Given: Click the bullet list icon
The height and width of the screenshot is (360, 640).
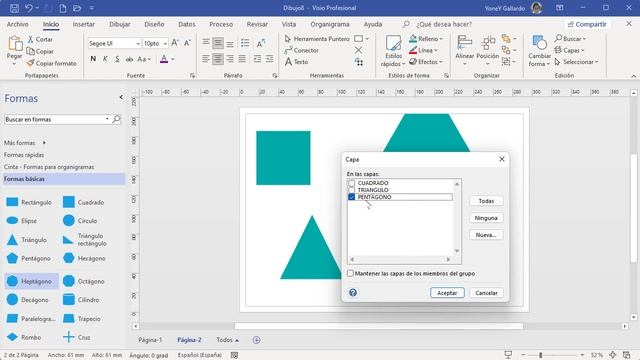Looking at the screenshot, I should coord(245,43).
